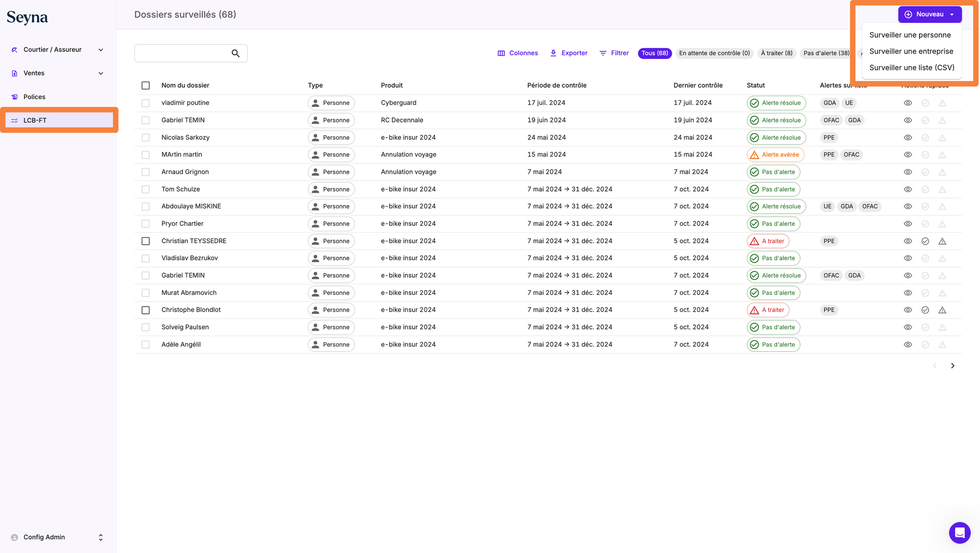Click the Gabriel TEMIN RC Decennale name

pyautogui.click(x=183, y=120)
